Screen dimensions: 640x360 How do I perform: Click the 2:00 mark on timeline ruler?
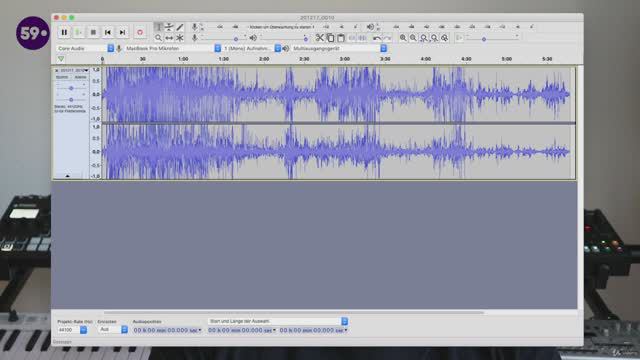click(264, 59)
